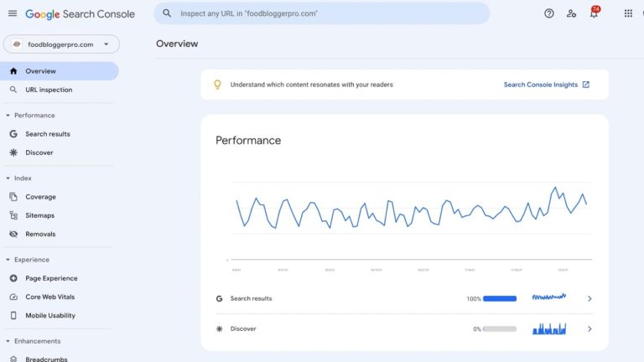Open the Google apps grid
This screenshot has height=362, width=644.
pyautogui.click(x=628, y=13)
